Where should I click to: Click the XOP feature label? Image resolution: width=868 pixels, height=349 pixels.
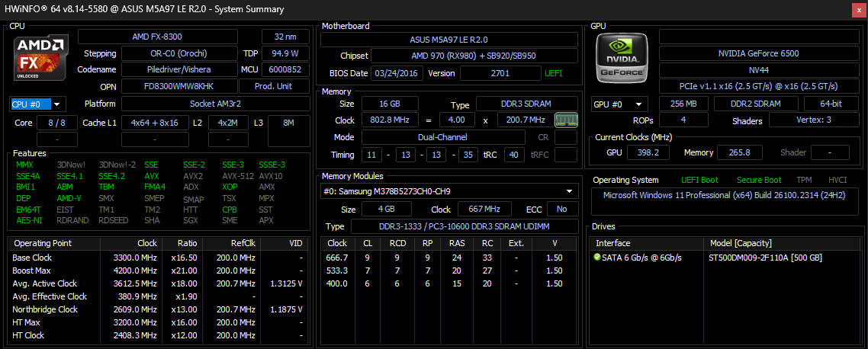[230, 187]
